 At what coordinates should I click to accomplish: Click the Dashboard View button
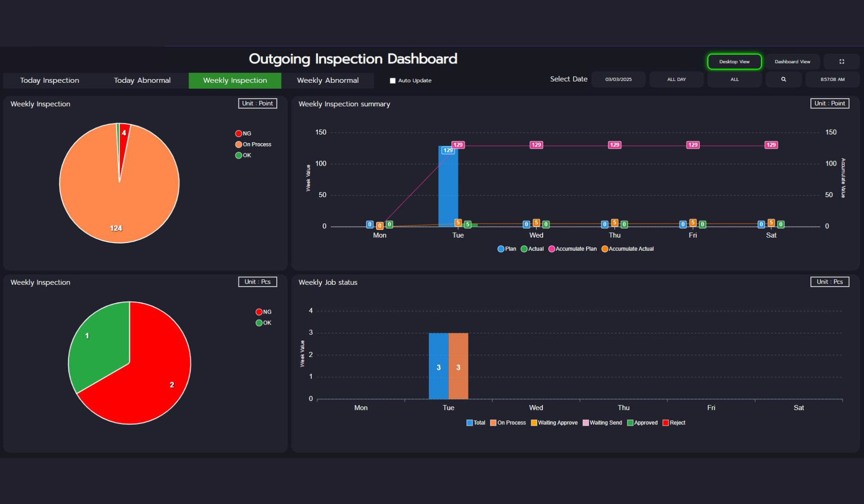tap(792, 62)
